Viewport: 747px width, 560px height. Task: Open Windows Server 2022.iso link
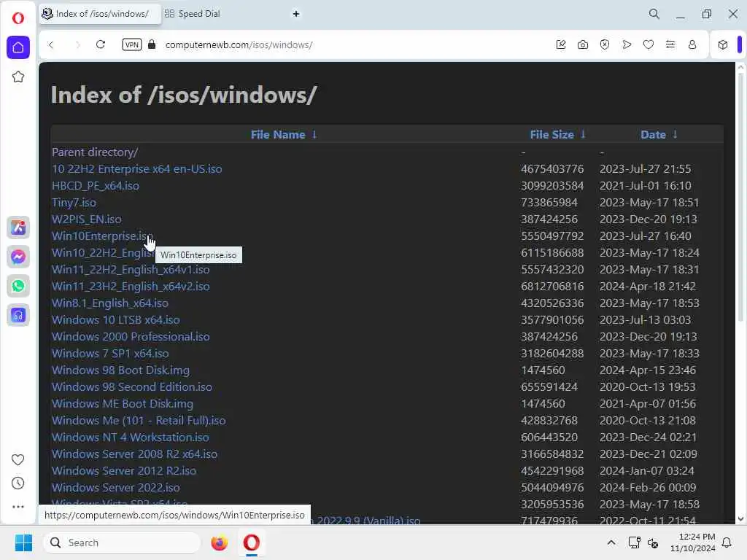tap(116, 487)
